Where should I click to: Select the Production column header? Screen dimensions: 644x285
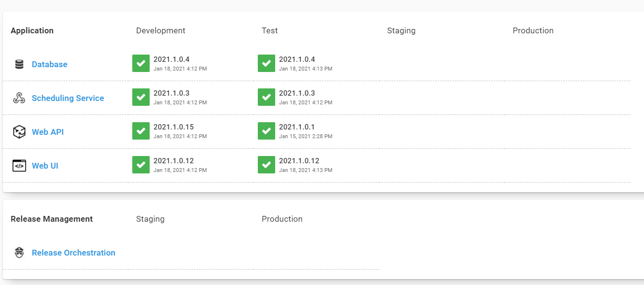click(533, 30)
